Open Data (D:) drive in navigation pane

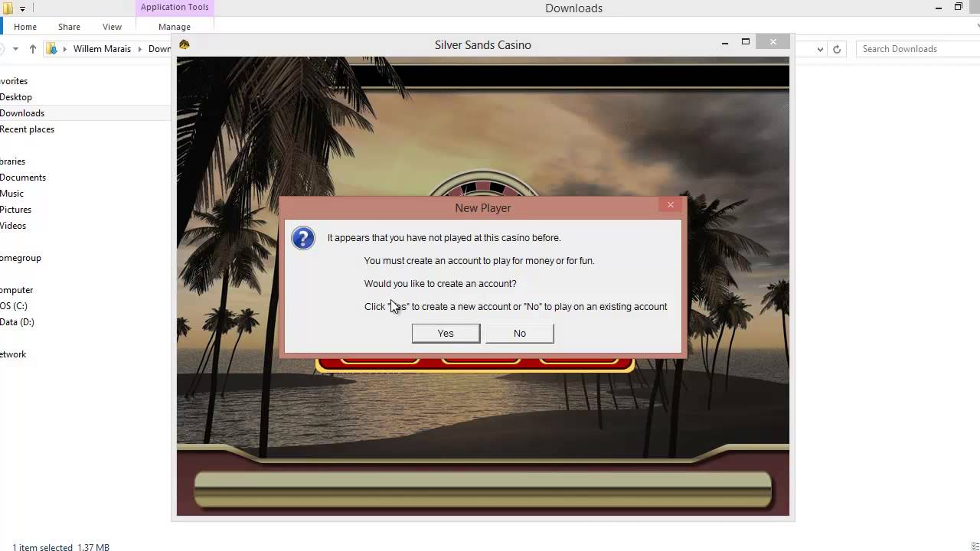[17, 322]
